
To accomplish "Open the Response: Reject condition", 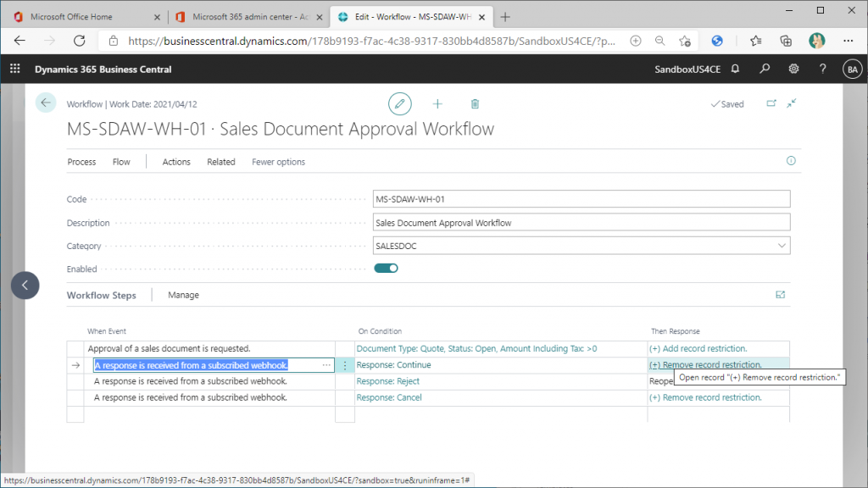I will [x=387, y=381].
